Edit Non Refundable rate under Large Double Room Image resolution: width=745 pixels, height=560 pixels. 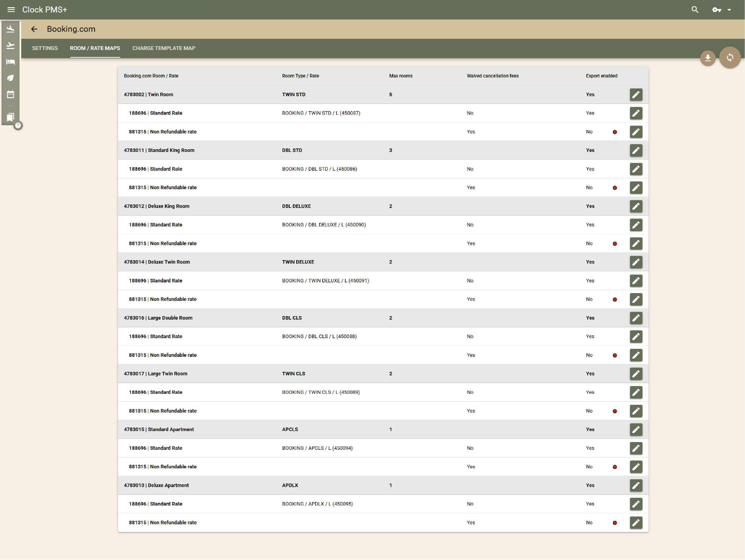tap(636, 355)
